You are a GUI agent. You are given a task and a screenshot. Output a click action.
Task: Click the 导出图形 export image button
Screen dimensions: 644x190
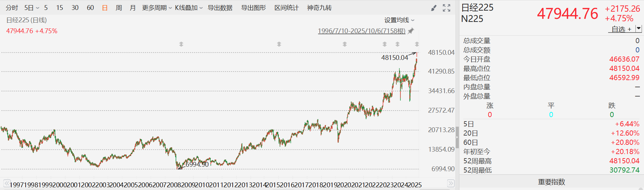point(254,8)
